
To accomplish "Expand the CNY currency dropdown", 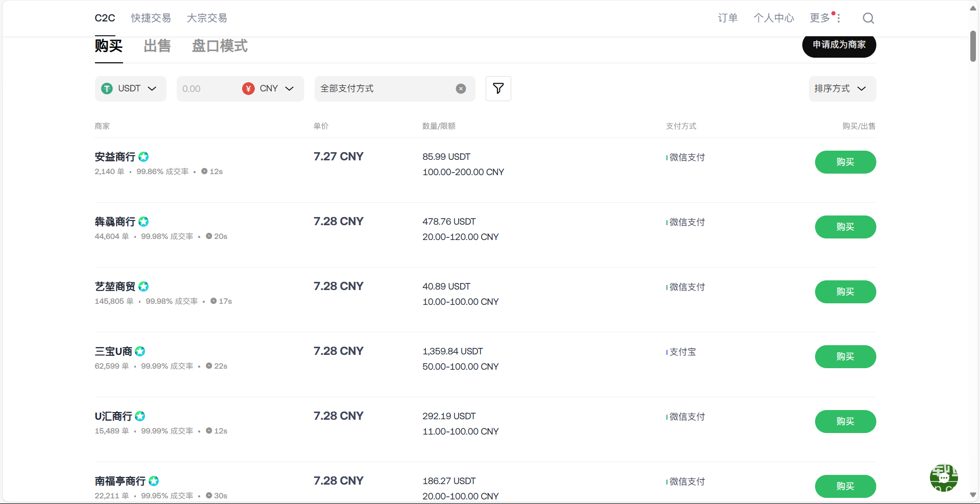I will pyautogui.click(x=269, y=89).
